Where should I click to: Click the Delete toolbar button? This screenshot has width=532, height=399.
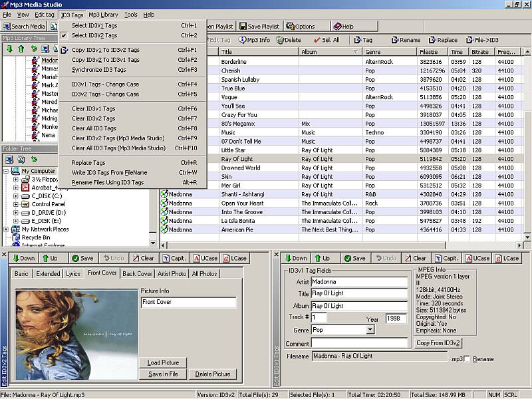pyautogui.click(x=289, y=40)
